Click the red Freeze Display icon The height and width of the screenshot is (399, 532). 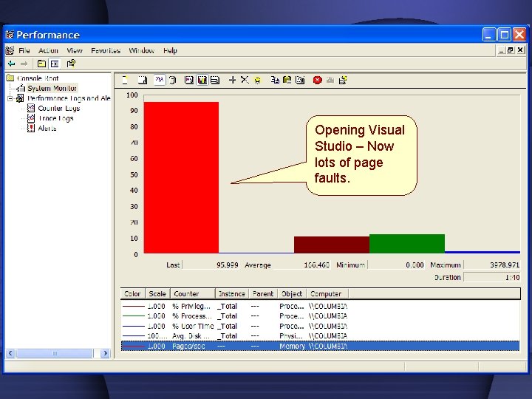point(317,80)
